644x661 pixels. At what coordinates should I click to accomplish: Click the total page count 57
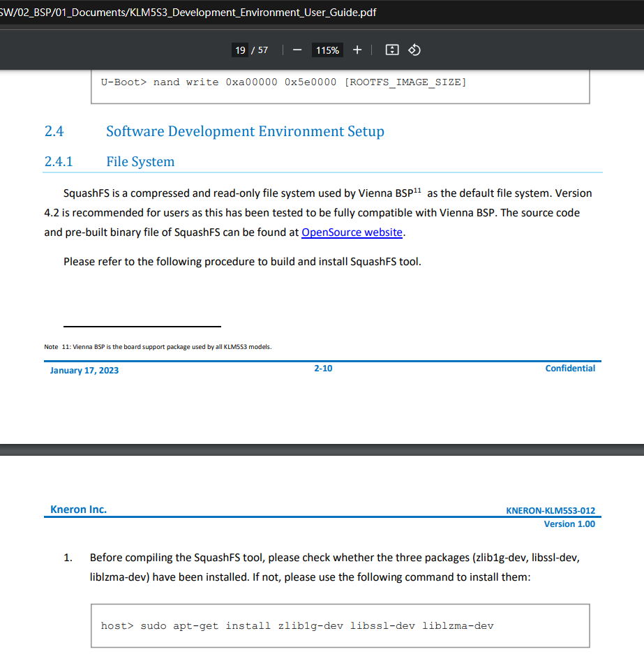click(x=263, y=50)
